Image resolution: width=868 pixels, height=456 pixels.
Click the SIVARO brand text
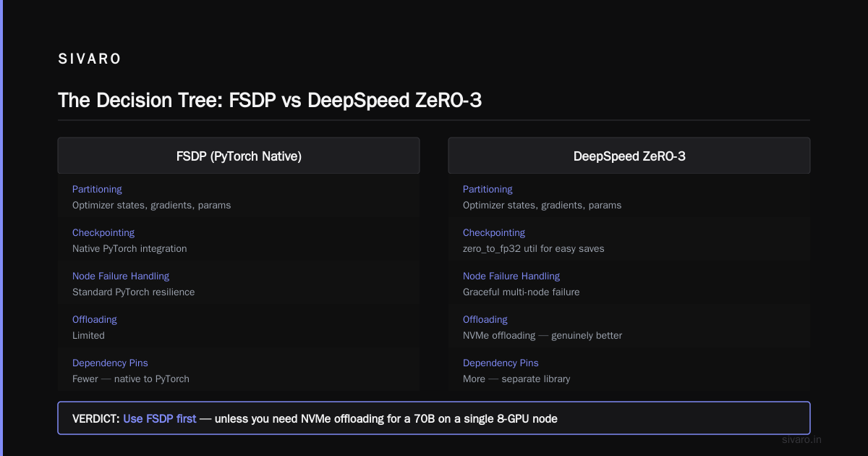pyautogui.click(x=90, y=59)
